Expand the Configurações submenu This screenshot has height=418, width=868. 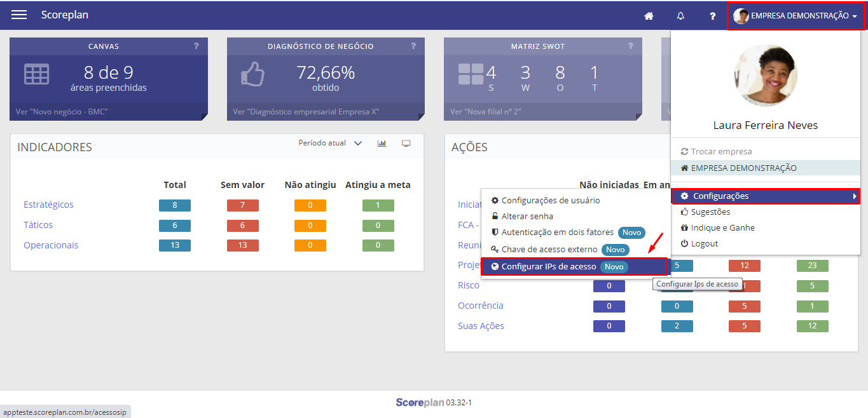765,196
